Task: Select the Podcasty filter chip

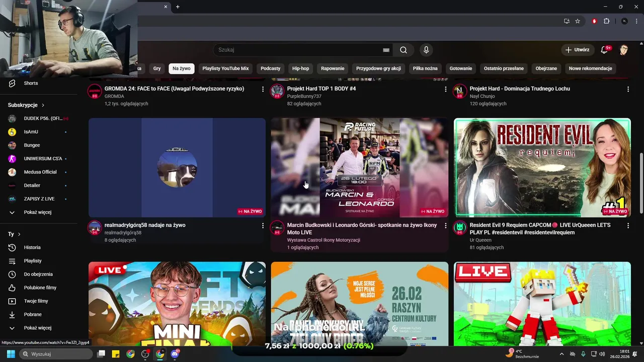Action: [x=271, y=68]
